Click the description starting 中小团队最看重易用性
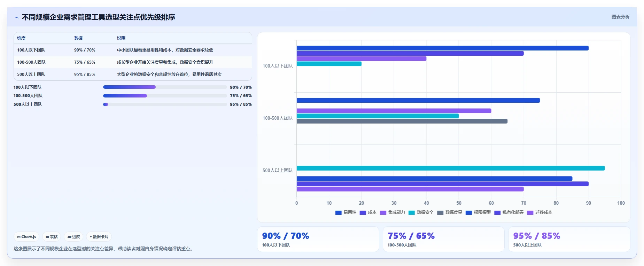Screen dimensions: 644x266 coord(165,50)
